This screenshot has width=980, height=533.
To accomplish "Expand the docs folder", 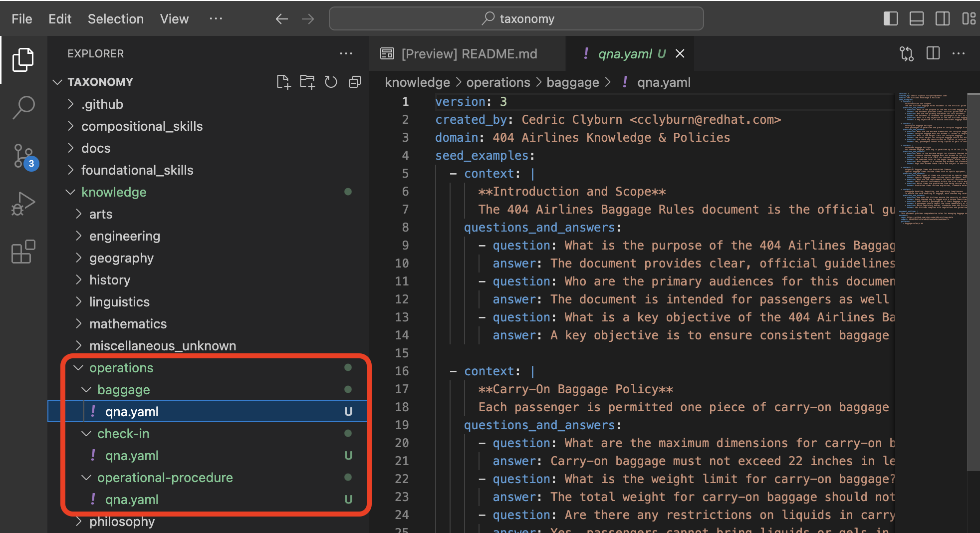I will 71,148.
